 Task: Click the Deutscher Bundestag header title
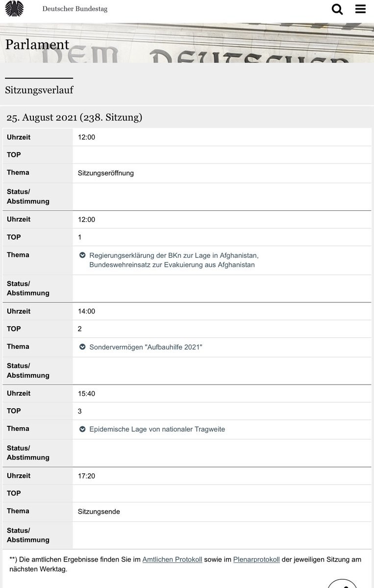[75, 9]
